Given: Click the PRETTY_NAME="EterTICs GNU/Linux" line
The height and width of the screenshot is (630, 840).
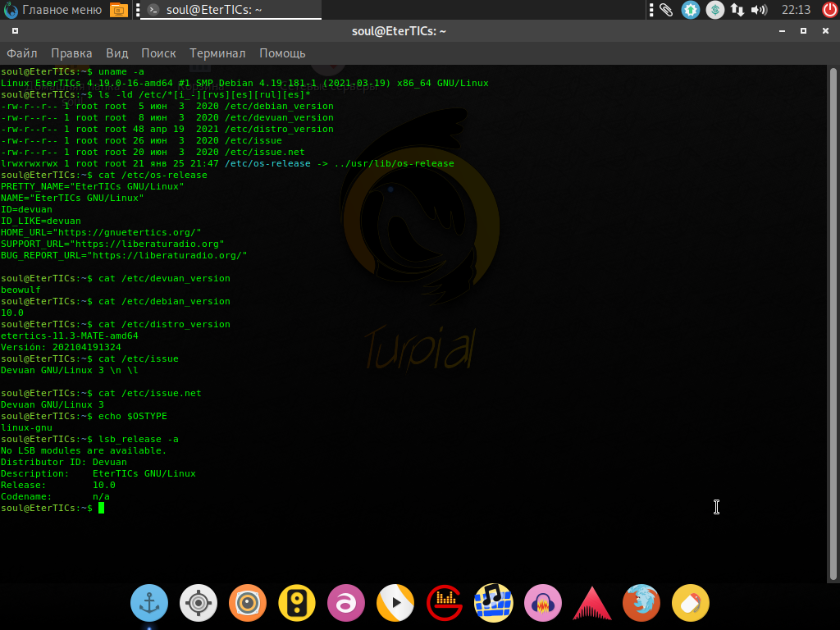Looking at the screenshot, I should [x=92, y=186].
